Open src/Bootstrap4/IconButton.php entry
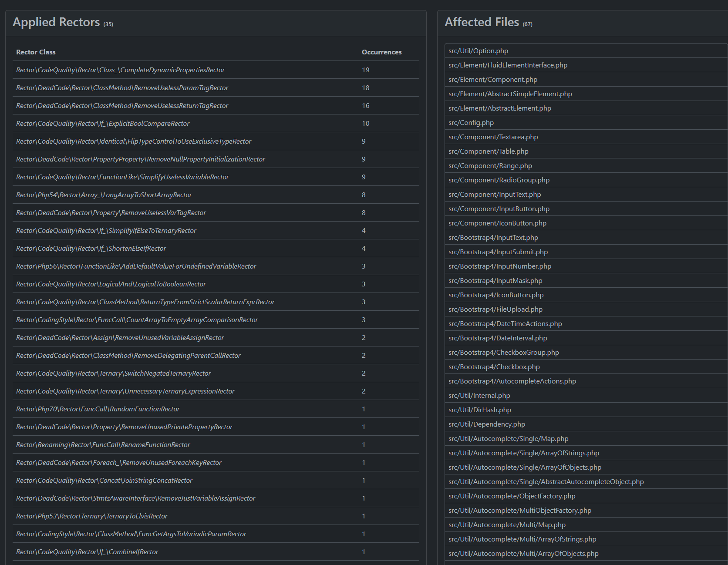This screenshot has height=565, width=728. 586,295
